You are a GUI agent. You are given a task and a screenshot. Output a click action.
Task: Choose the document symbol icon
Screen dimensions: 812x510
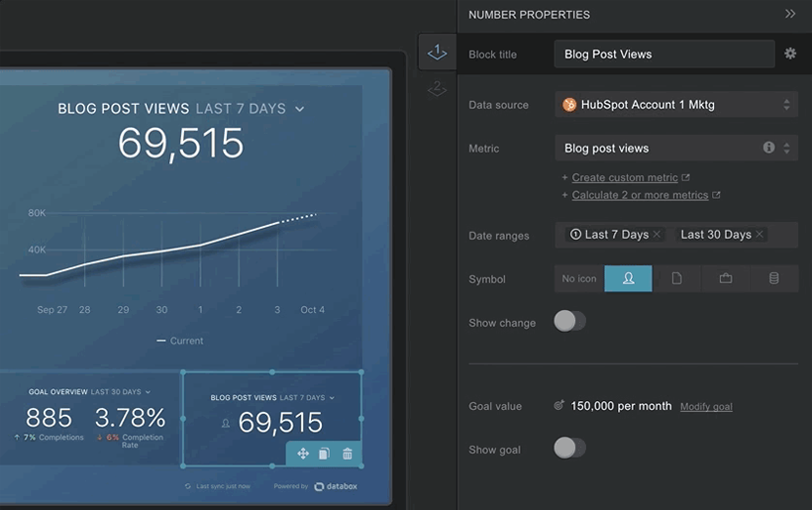click(x=677, y=278)
